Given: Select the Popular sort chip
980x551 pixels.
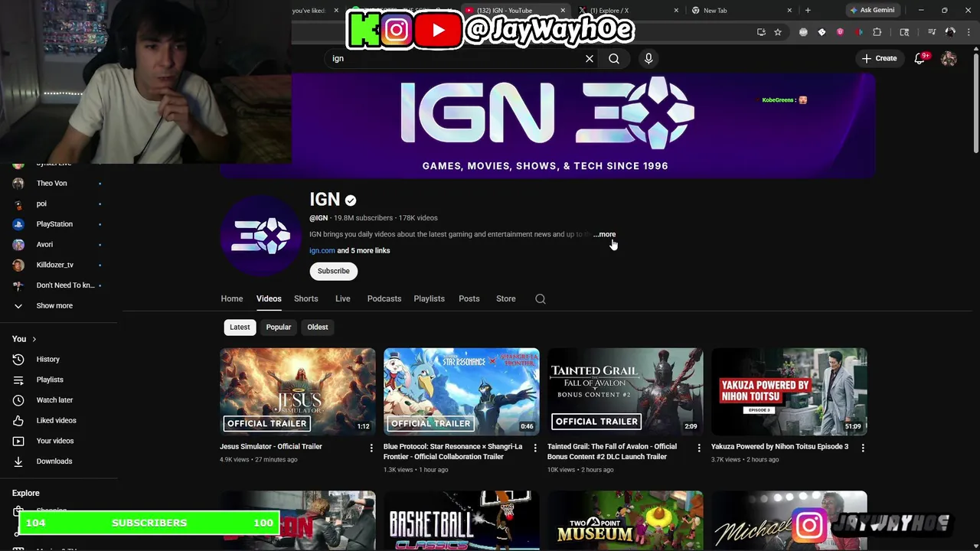Looking at the screenshot, I should pos(279,327).
